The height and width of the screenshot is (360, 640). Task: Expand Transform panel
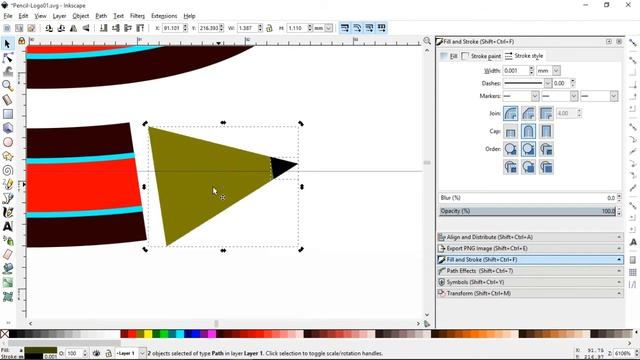click(530, 293)
